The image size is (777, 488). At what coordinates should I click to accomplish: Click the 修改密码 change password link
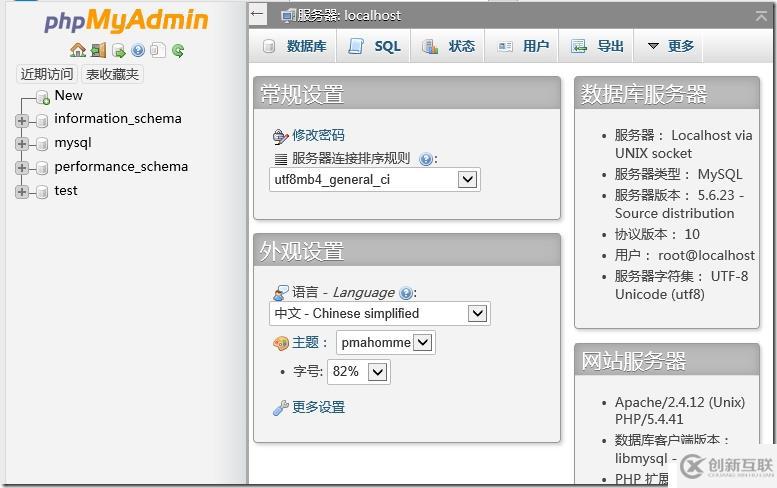318,135
